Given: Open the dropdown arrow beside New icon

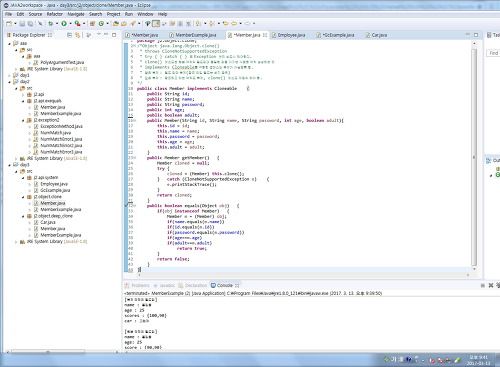Looking at the screenshot, I should [15, 24].
